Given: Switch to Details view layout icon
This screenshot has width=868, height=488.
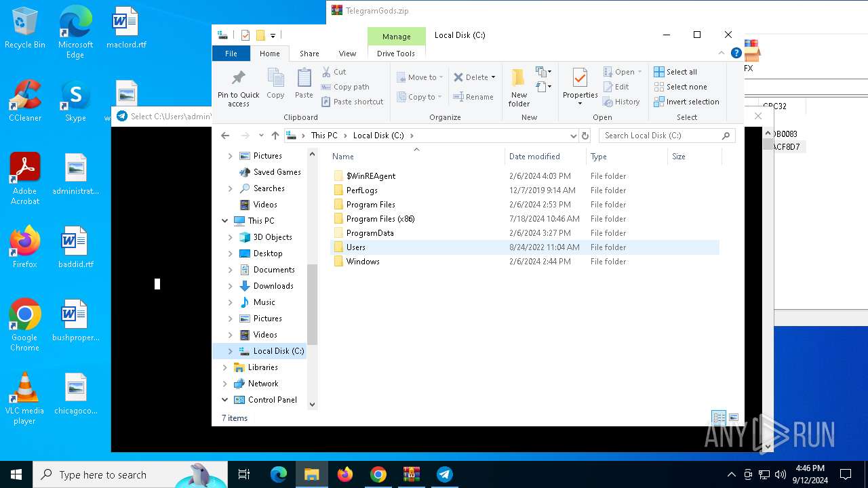Looking at the screenshot, I should (718, 418).
